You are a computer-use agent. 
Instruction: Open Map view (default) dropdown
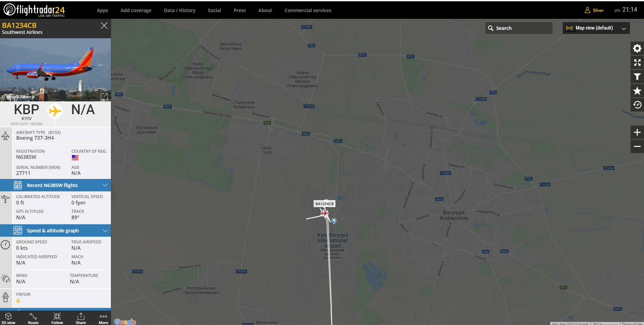pos(596,28)
